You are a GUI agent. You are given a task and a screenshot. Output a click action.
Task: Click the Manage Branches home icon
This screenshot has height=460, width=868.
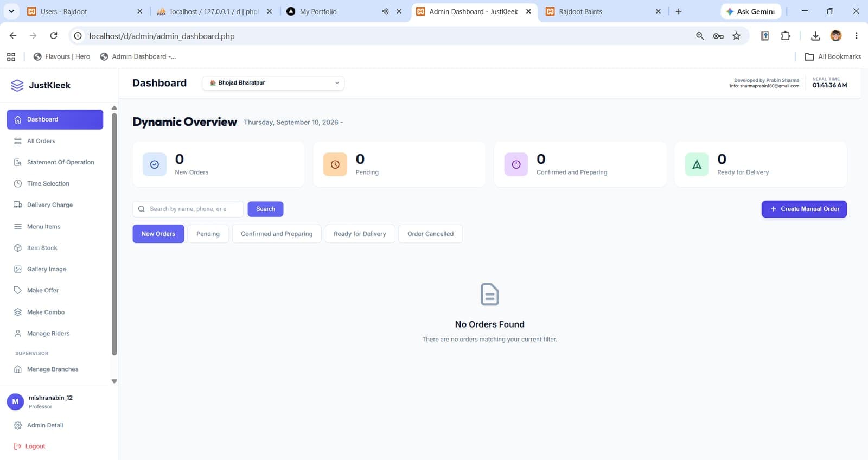click(x=18, y=369)
